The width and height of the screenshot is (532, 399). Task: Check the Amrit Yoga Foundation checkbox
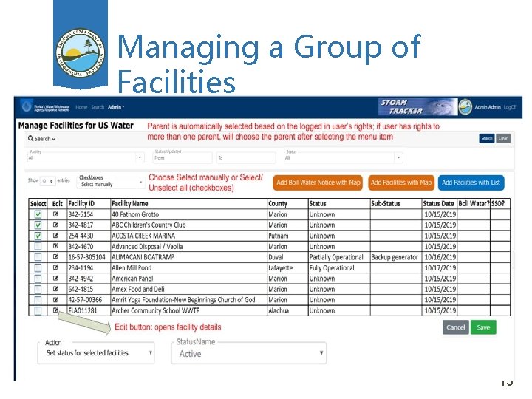38,300
